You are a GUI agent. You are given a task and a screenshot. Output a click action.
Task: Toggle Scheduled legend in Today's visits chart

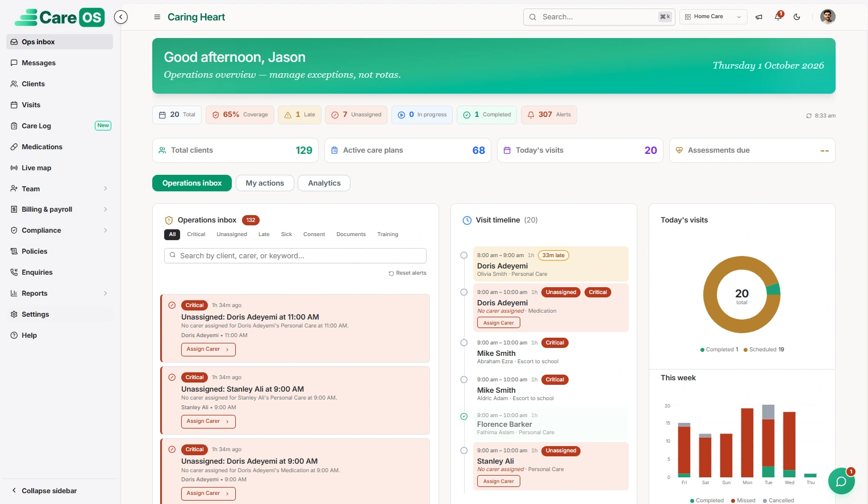763,350
